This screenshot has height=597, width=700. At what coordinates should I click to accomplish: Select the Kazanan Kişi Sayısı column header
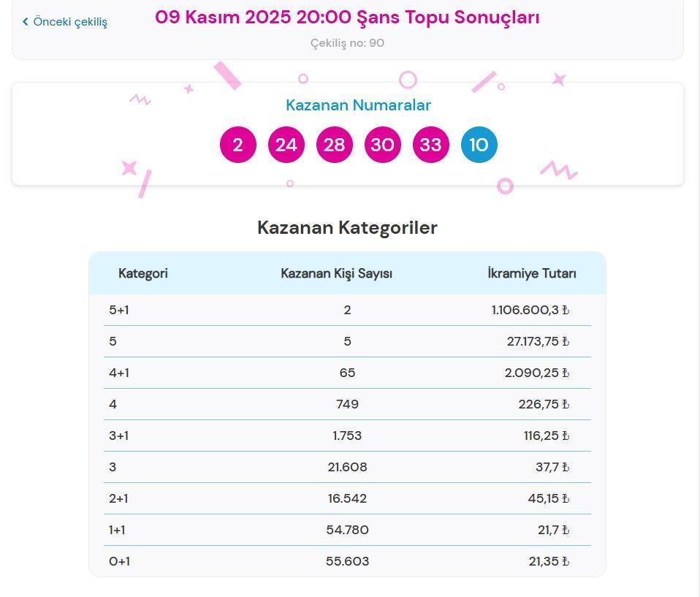pyautogui.click(x=336, y=273)
